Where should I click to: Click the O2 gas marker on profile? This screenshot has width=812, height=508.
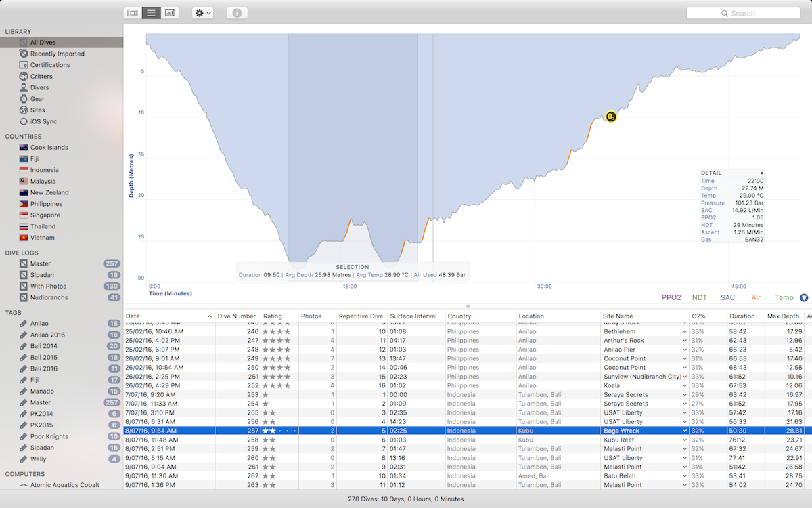pyautogui.click(x=611, y=117)
